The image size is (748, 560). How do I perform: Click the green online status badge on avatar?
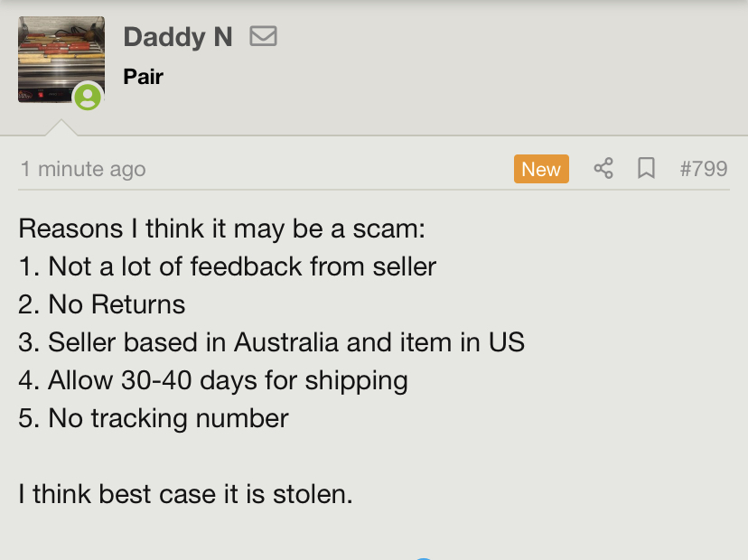pyautogui.click(x=88, y=97)
